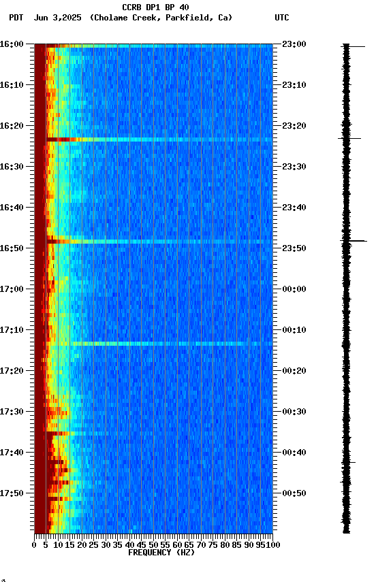Click the 16:10 PDT time label
Image resolution: width=376 pixels, height=588 pixels.
[12, 85]
